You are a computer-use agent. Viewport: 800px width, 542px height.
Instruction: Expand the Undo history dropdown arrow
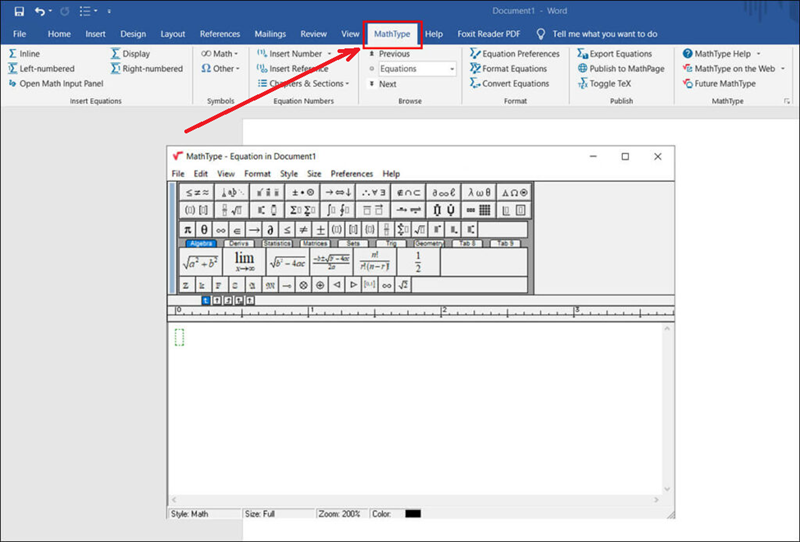coord(51,11)
